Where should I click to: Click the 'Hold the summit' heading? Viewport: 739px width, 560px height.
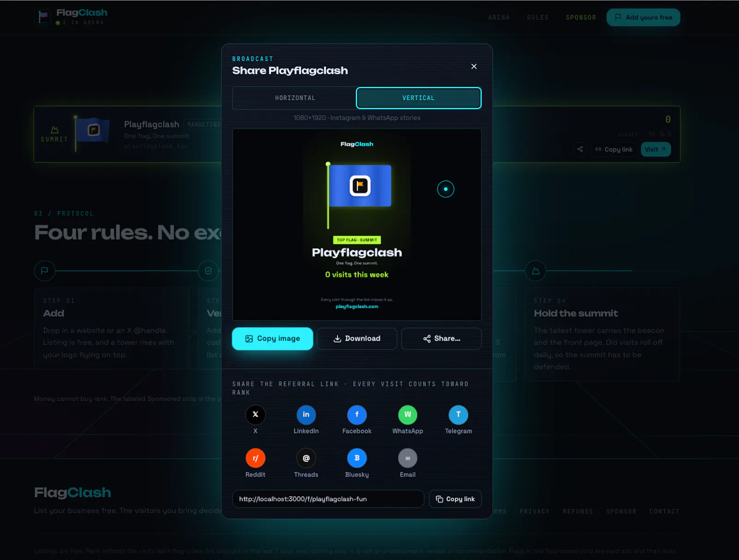(576, 313)
